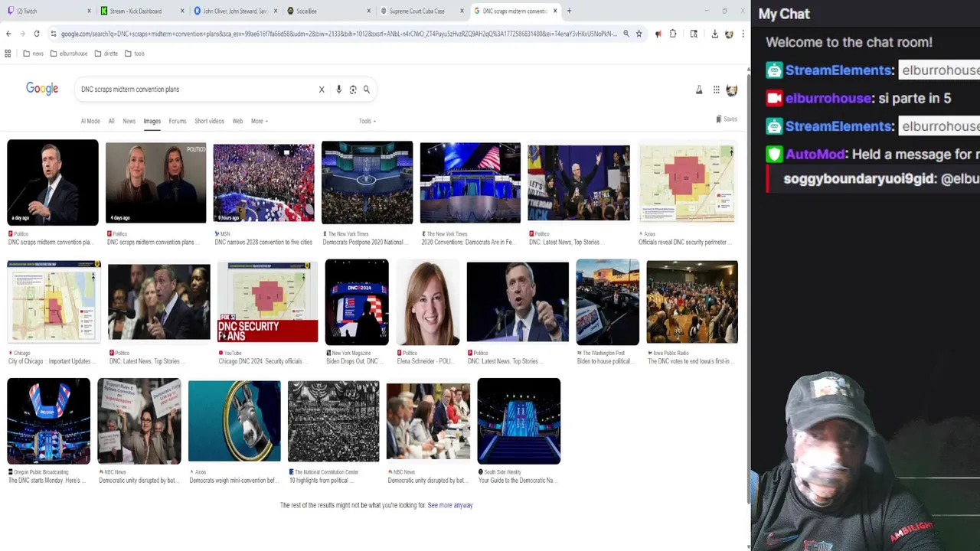Open the dirette bookmarks folder

click(x=106, y=54)
